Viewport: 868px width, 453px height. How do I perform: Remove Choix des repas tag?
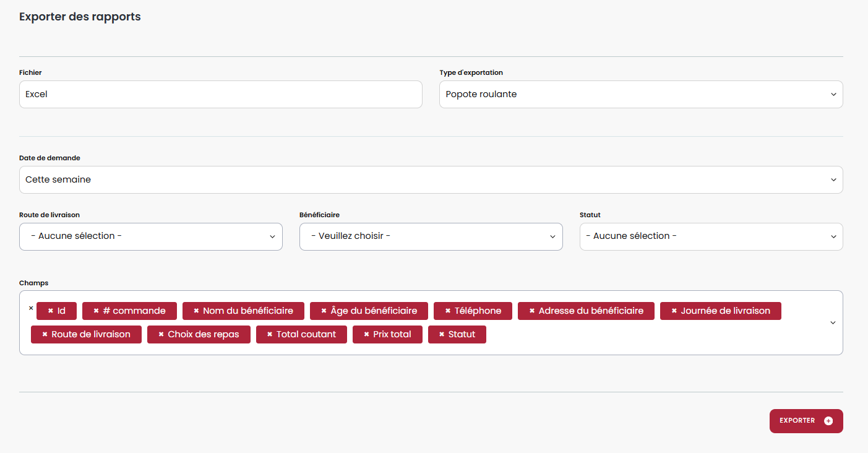tap(161, 335)
